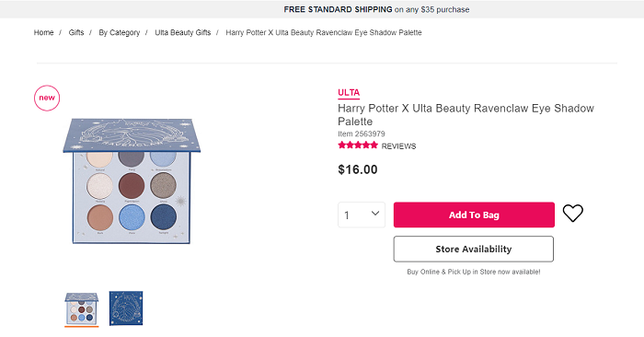This screenshot has width=644, height=337.
Task: Open Ulta Beauty Gifts breadcrumb
Action: click(x=183, y=33)
